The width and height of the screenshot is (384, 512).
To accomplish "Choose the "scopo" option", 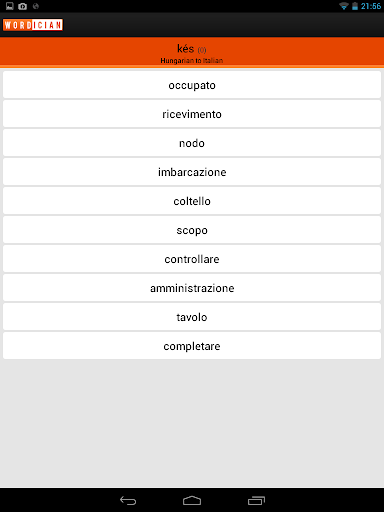I will 192,230.
